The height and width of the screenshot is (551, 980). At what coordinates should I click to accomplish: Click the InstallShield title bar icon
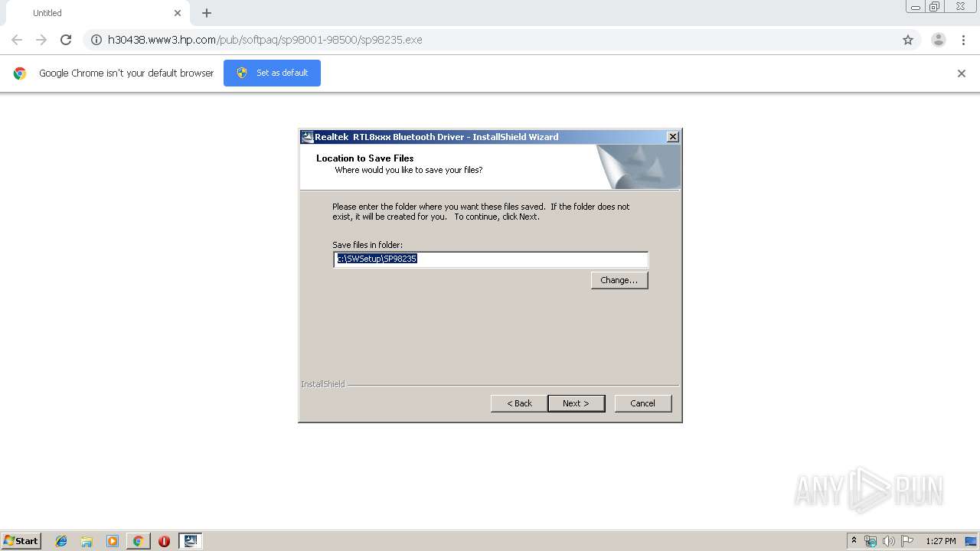[x=307, y=137]
